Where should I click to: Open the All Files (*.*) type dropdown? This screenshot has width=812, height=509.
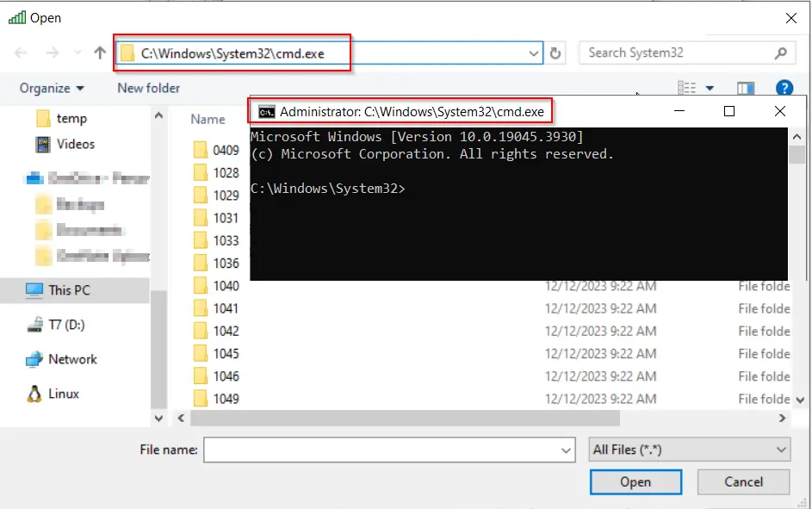pyautogui.click(x=689, y=450)
